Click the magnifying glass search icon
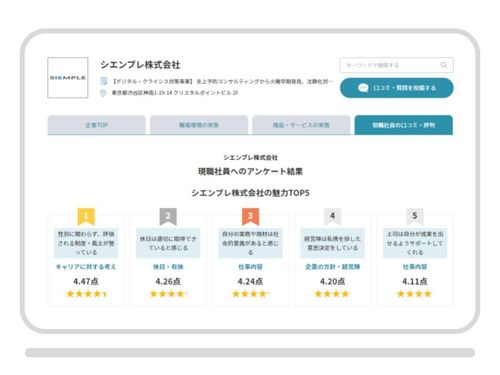Screen dimensions: 500x375 tap(444, 65)
